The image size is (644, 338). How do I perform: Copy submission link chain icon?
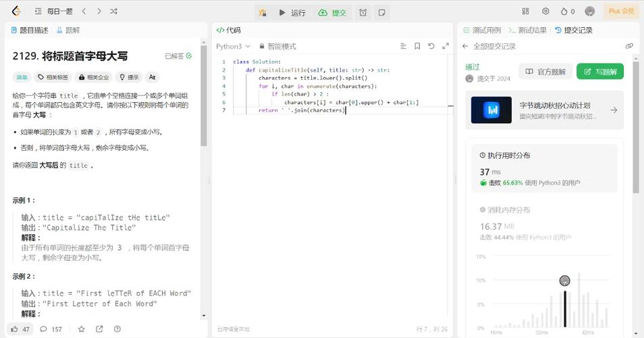pos(629,46)
